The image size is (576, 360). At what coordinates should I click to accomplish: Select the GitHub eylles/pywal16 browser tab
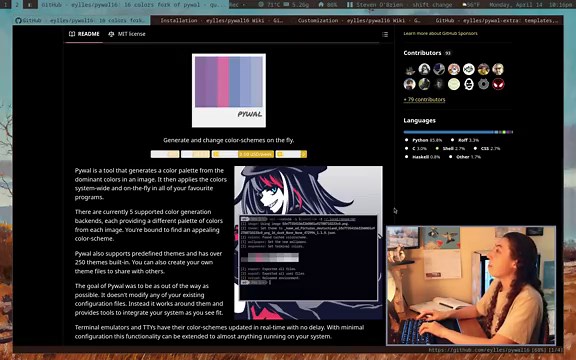82,20
